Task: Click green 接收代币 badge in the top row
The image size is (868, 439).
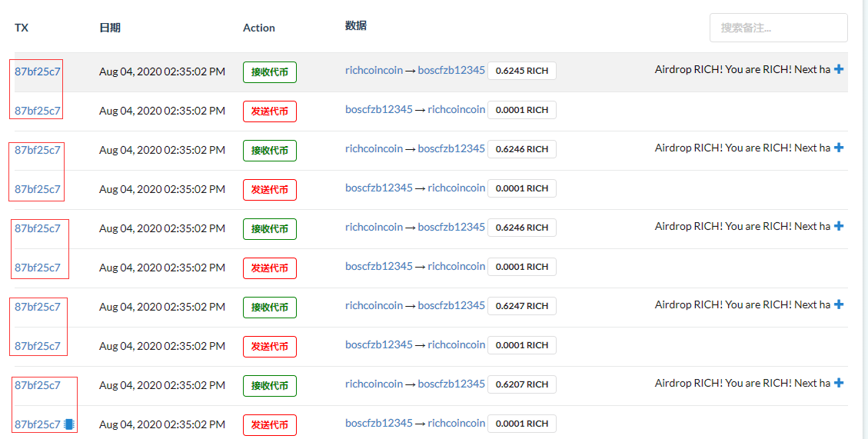Action: pos(269,72)
